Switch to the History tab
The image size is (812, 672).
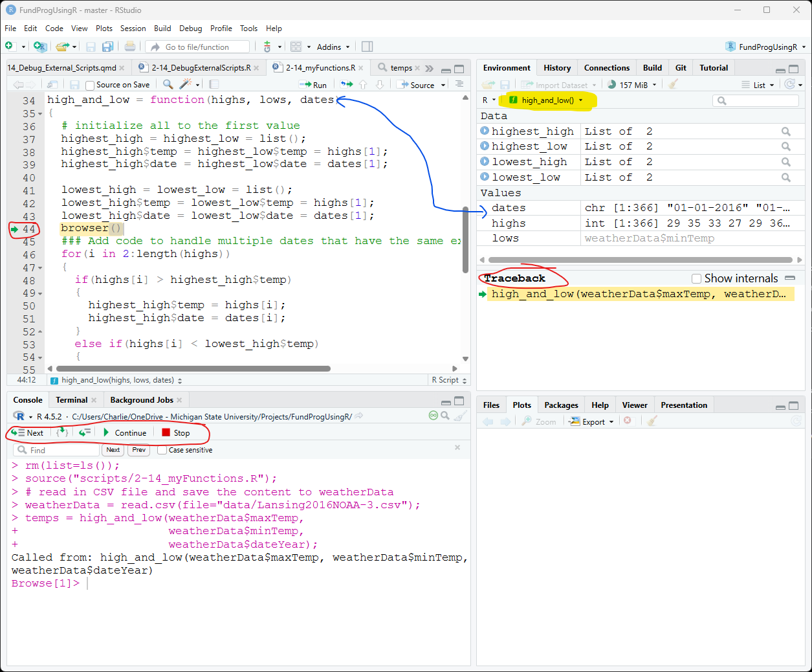pyautogui.click(x=556, y=68)
